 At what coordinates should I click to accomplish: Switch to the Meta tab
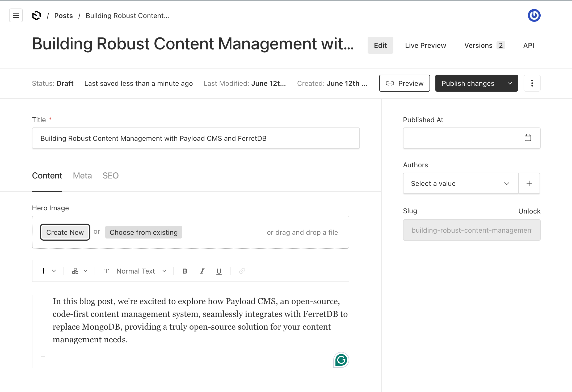(82, 176)
